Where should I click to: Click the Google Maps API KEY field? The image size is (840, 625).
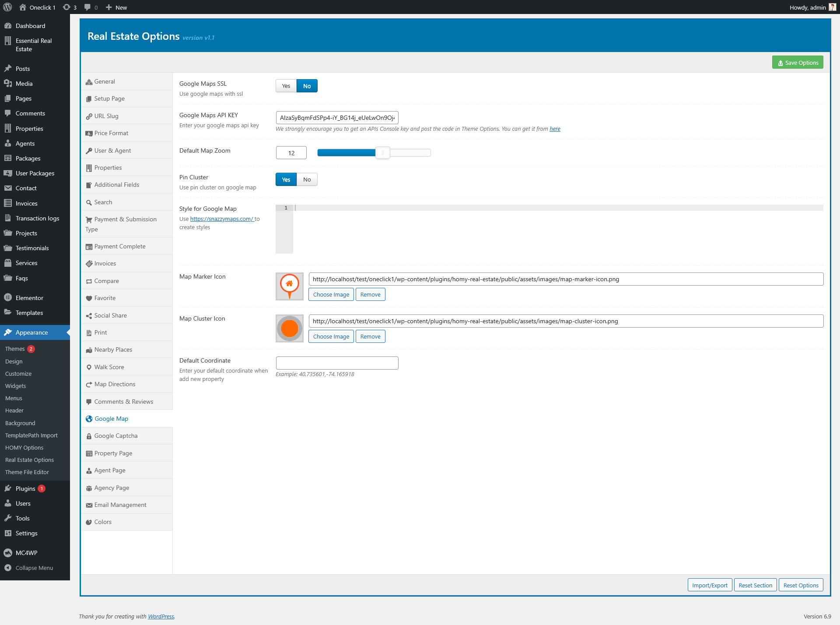337,118
